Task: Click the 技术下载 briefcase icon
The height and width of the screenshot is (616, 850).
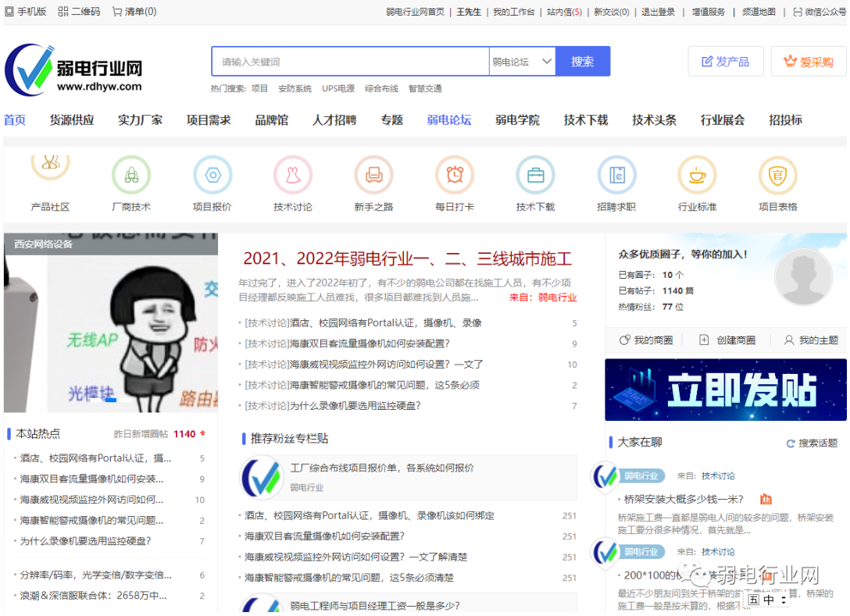Action: (535, 175)
